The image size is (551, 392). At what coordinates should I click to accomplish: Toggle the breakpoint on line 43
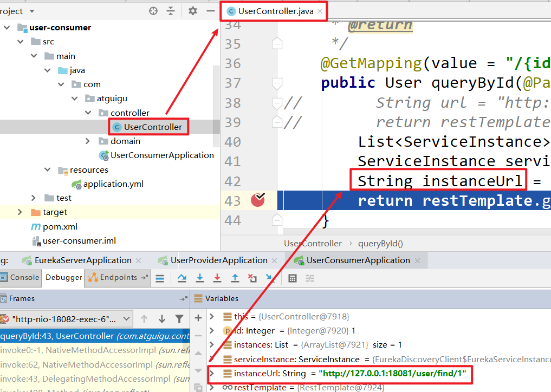tap(258, 200)
